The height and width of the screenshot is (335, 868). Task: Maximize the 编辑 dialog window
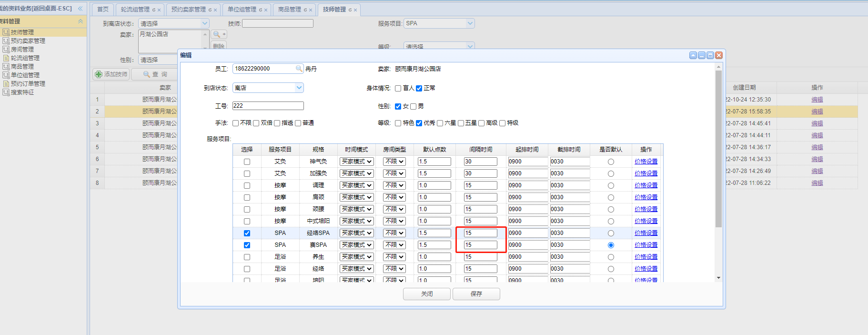710,55
